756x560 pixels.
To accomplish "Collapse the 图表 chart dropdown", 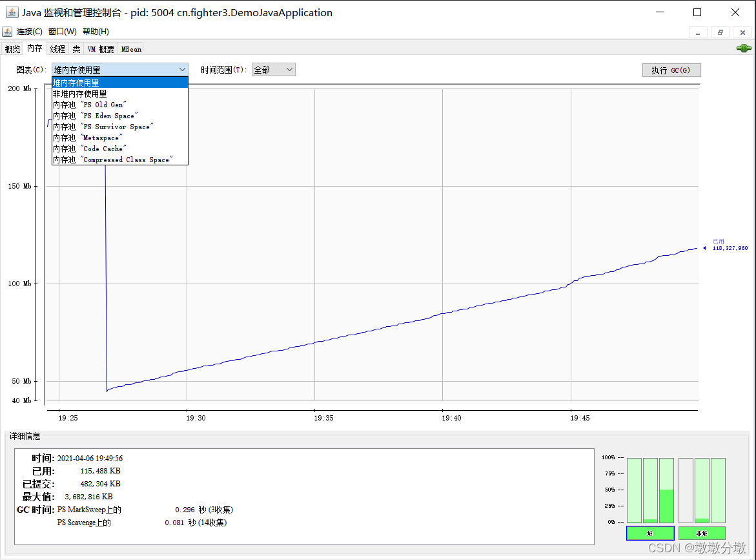I will pyautogui.click(x=119, y=70).
